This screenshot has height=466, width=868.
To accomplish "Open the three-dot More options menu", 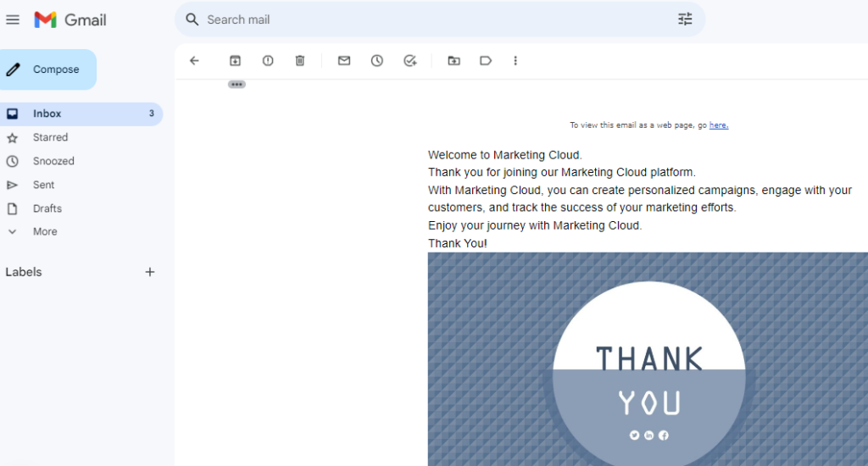I will click(x=515, y=61).
